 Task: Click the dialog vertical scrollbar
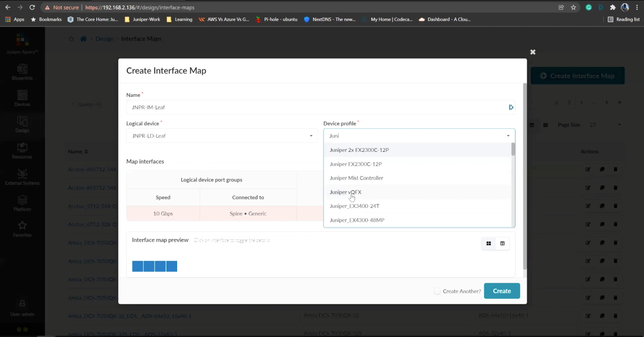(x=525, y=176)
